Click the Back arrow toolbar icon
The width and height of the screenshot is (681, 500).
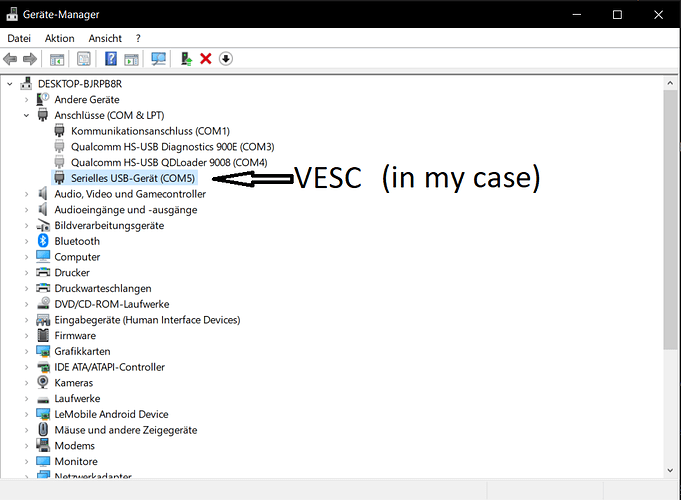click(10, 59)
